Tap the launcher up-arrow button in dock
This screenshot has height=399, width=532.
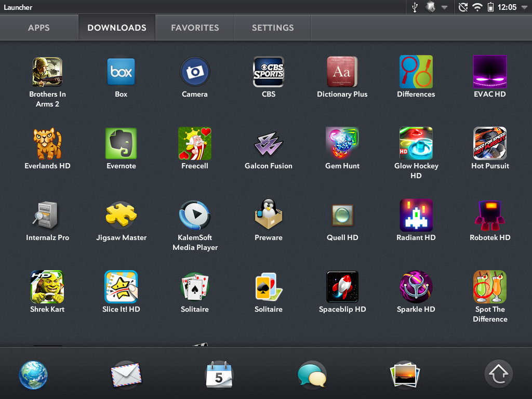(498, 374)
